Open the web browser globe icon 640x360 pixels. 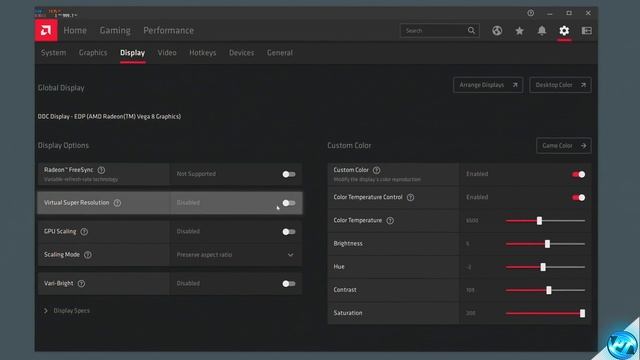click(497, 31)
